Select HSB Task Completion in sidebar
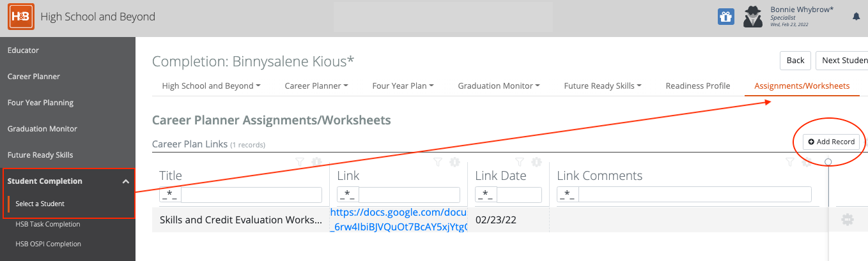 click(x=48, y=224)
